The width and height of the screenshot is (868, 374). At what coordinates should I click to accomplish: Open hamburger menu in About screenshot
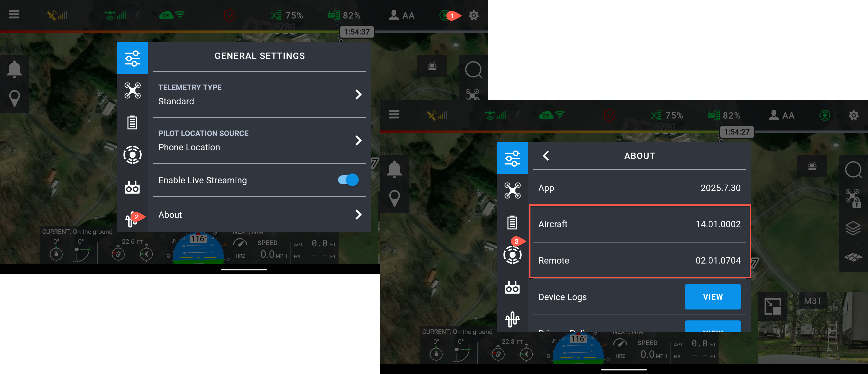pos(394,115)
